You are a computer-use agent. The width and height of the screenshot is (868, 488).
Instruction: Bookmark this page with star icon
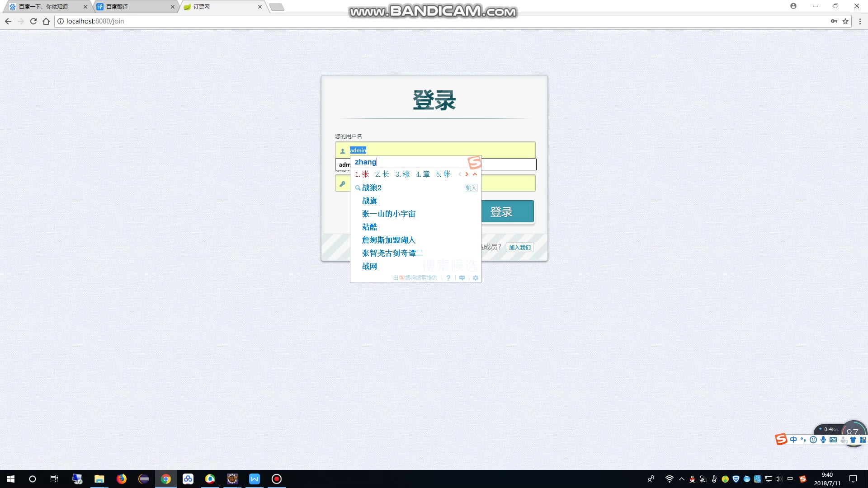[845, 21]
